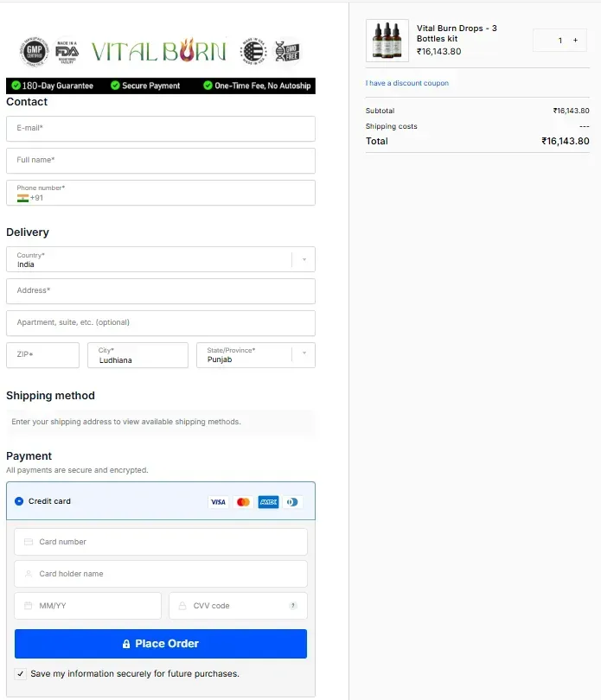The height and width of the screenshot is (700, 601).
Task: Focus the City field showing Ludhiana
Action: 137,355
